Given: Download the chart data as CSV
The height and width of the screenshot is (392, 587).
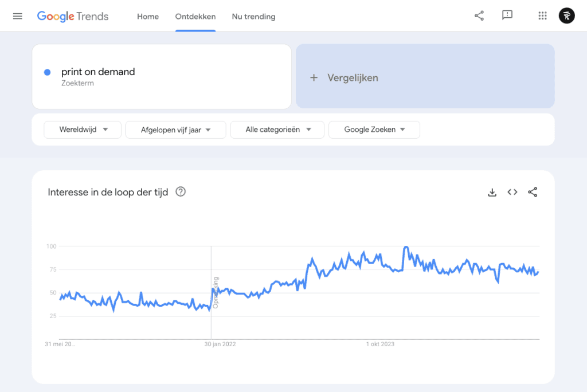Looking at the screenshot, I should [492, 193].
